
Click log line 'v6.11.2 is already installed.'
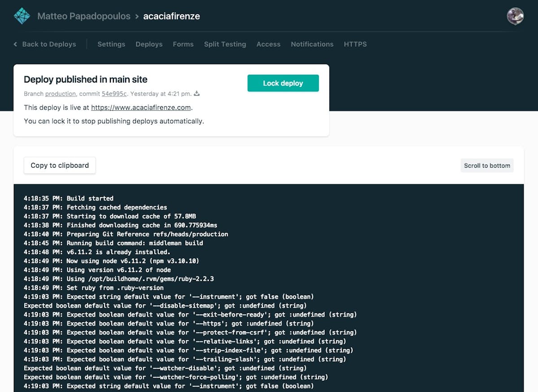pos(97,252)
